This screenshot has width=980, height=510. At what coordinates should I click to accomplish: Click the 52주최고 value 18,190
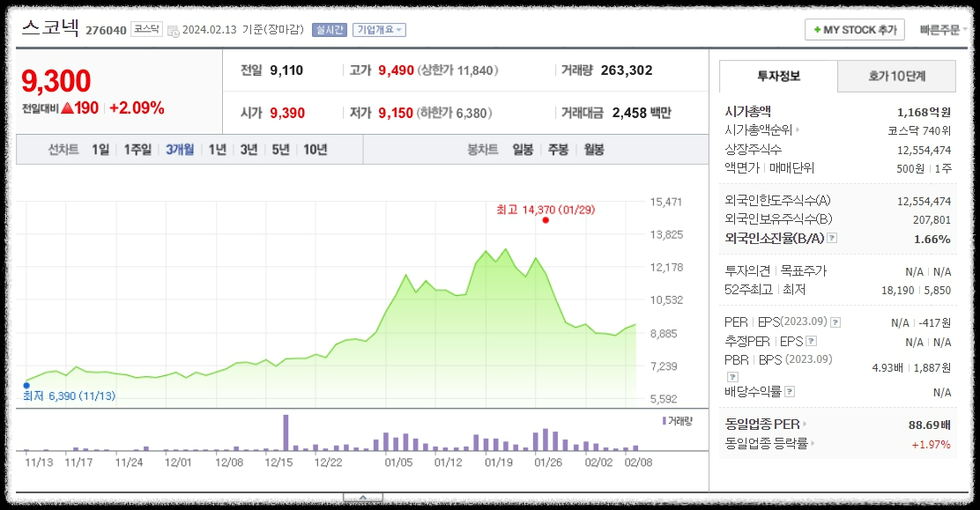(x=897, y=291)
